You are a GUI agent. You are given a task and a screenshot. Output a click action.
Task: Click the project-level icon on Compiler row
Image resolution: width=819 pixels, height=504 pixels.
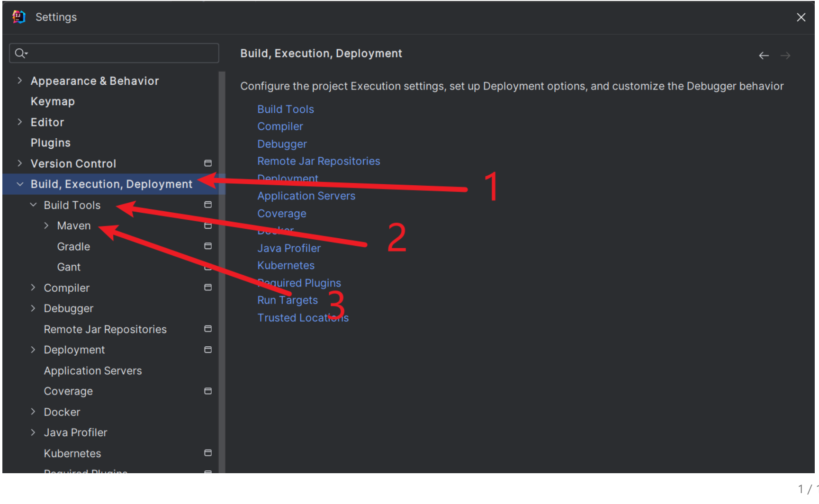point(207,288)
